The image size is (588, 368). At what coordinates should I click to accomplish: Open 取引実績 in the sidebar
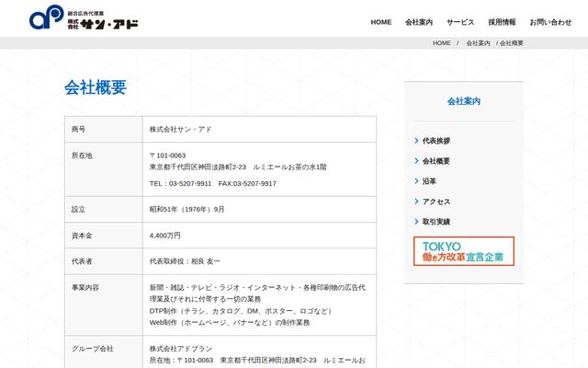(x=436, y=222)
